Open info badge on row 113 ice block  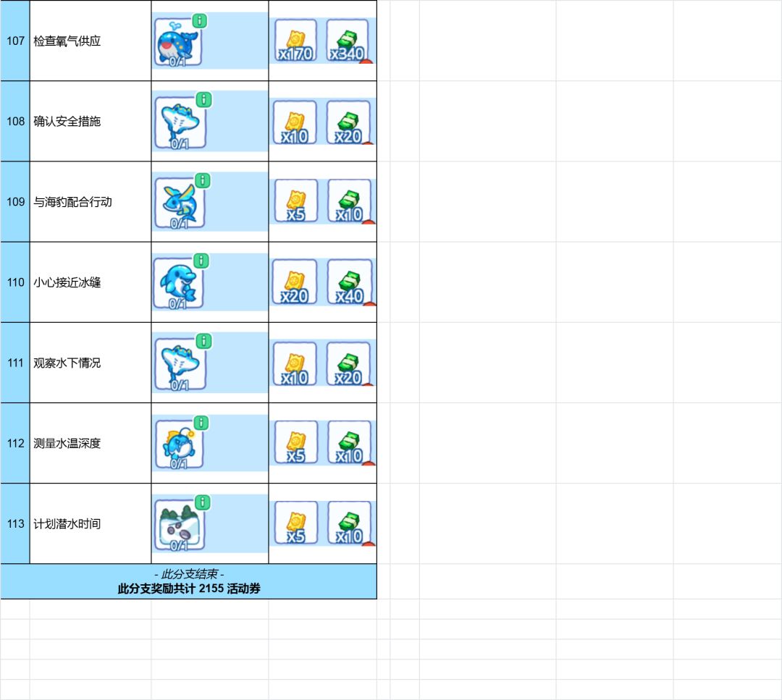point(202,502)
